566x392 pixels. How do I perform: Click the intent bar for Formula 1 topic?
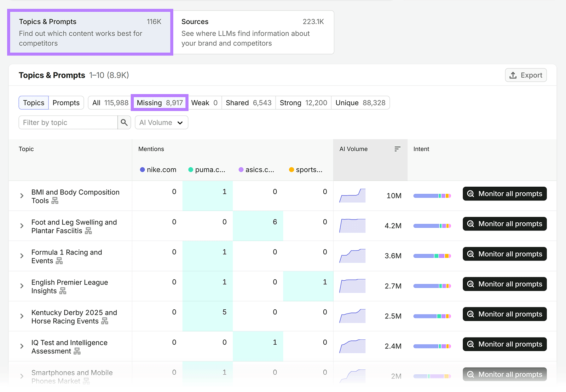pos(432,256)
